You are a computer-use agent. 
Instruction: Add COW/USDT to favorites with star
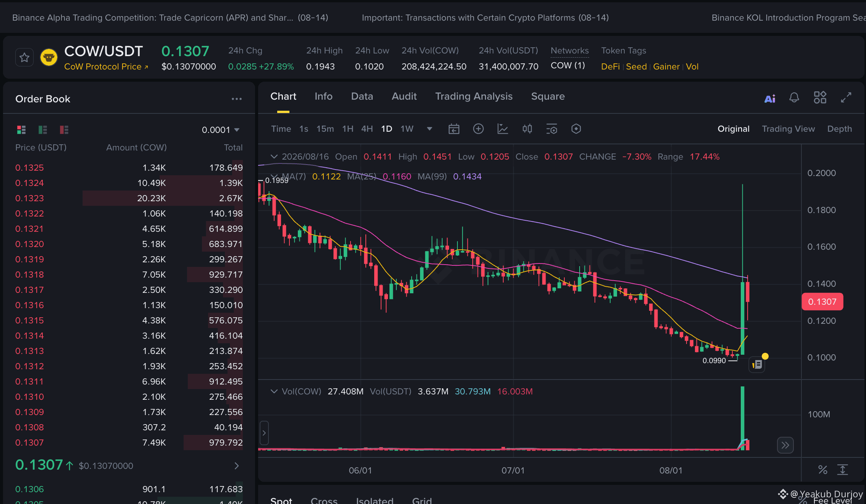(x=24, y=58)
